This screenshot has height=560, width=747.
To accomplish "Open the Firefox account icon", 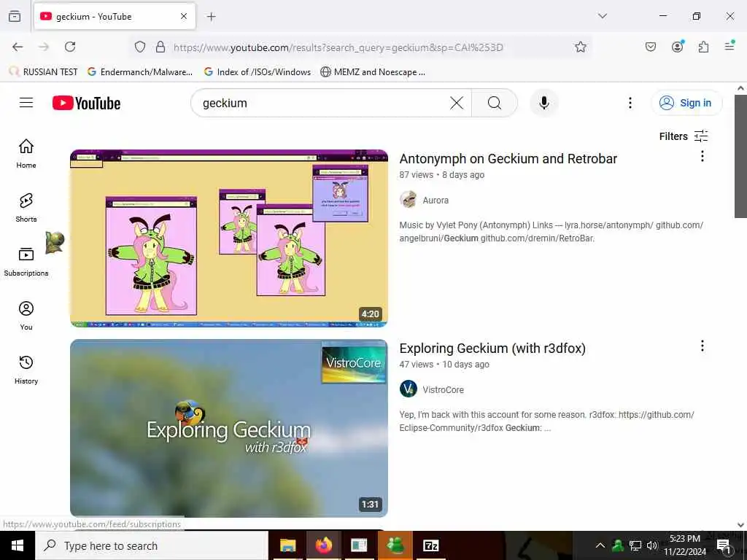I will click(x=678, y=46).
